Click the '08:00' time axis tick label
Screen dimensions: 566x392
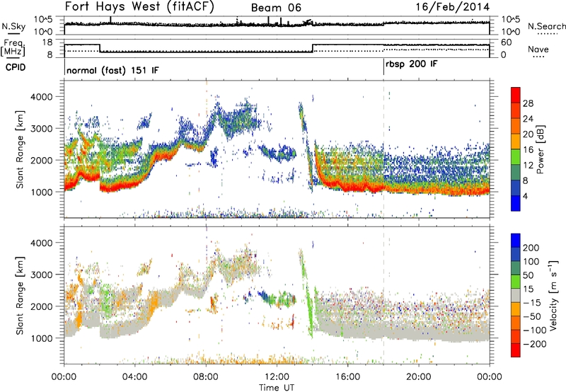(x=206, y=377)
